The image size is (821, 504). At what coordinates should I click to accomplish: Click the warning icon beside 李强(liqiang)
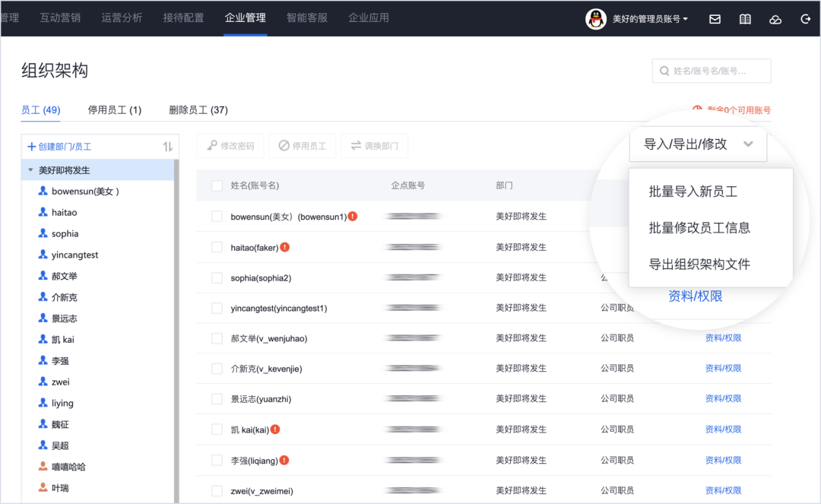coord(284,460)
